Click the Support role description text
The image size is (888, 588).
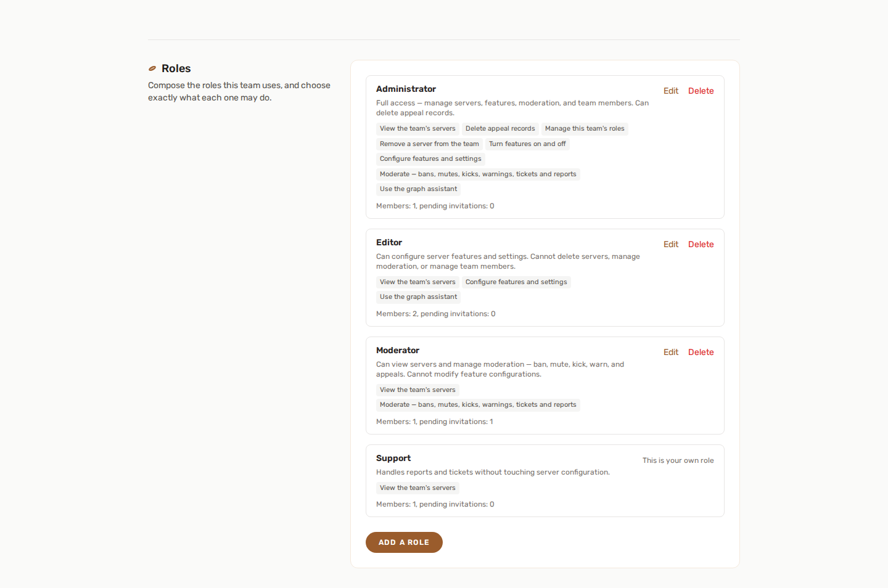pyautogui.click(x=493, y=472)
